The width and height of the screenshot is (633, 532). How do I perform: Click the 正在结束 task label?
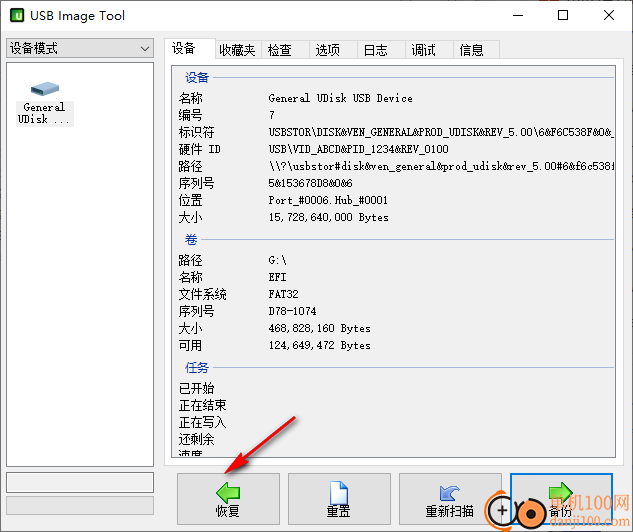click(202, 405)
